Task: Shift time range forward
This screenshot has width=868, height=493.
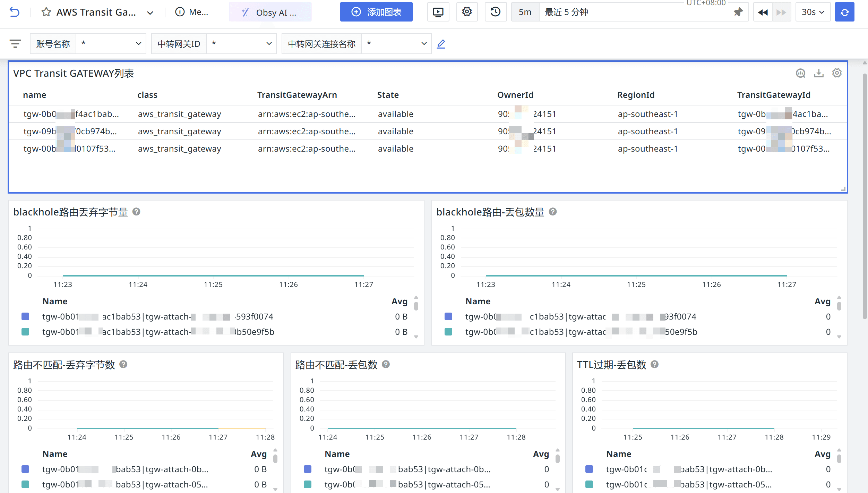Action: coord(781,12)
